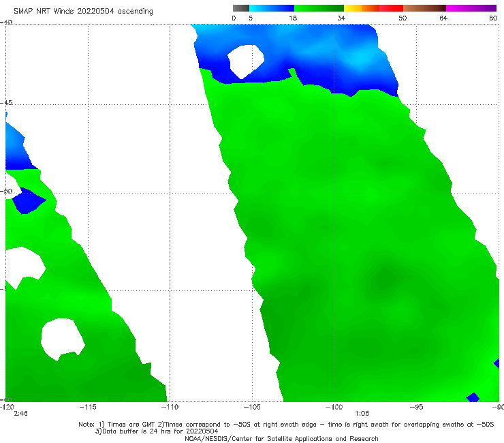Click the magenta-purple segment of the color bar
Image resolution: width=504 pixels, height=443 pixels.
[x=471, y=8]
